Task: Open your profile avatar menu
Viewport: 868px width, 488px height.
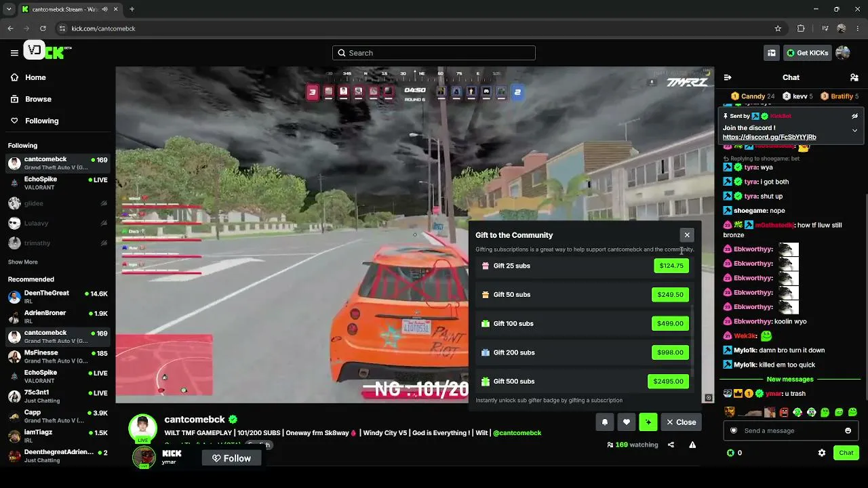Action: (843, 53)
